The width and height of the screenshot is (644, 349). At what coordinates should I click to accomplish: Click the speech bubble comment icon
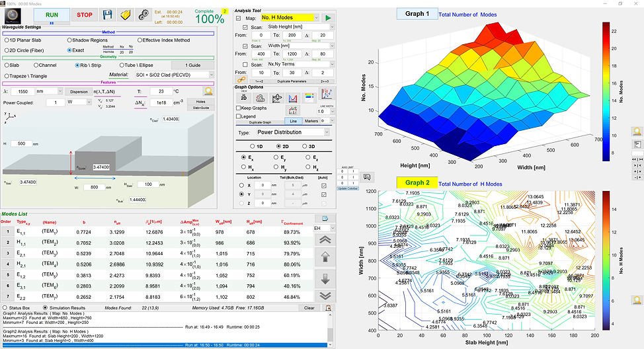(x=367, y=177)
